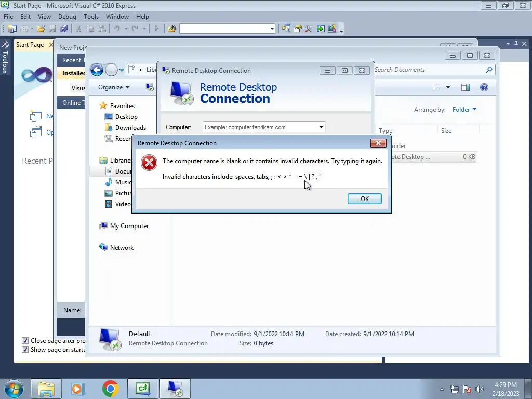This screenshot has height=399, width=532.
Task: Click the New Project toolbar icon
Action: 12,29
